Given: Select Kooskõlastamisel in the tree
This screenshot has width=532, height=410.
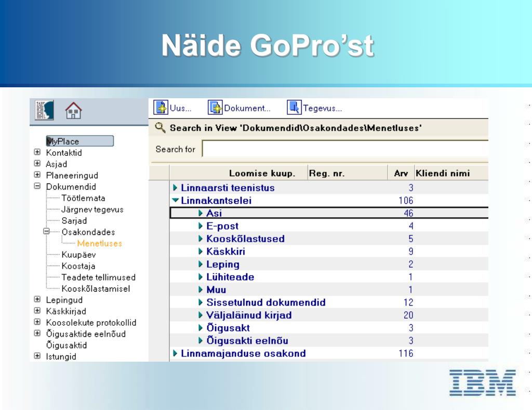Looking at the screenshot, I should 96,288.
